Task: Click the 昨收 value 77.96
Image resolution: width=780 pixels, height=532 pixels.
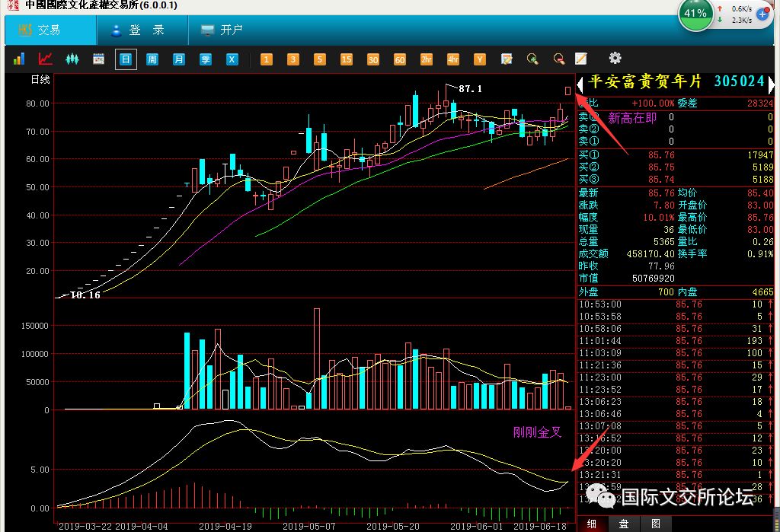Action: (661, 266)
